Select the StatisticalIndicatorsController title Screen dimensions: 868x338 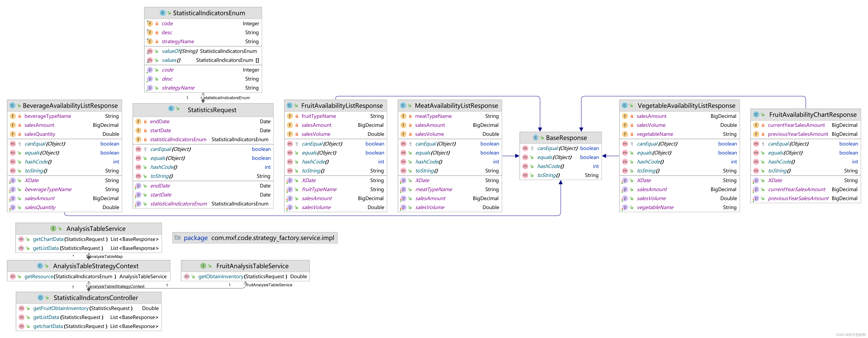pyautogui.click(x=96, y=298)
